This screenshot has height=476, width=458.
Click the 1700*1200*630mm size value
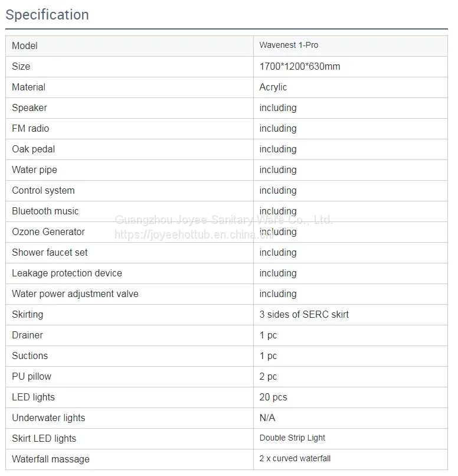click(300, 66)
